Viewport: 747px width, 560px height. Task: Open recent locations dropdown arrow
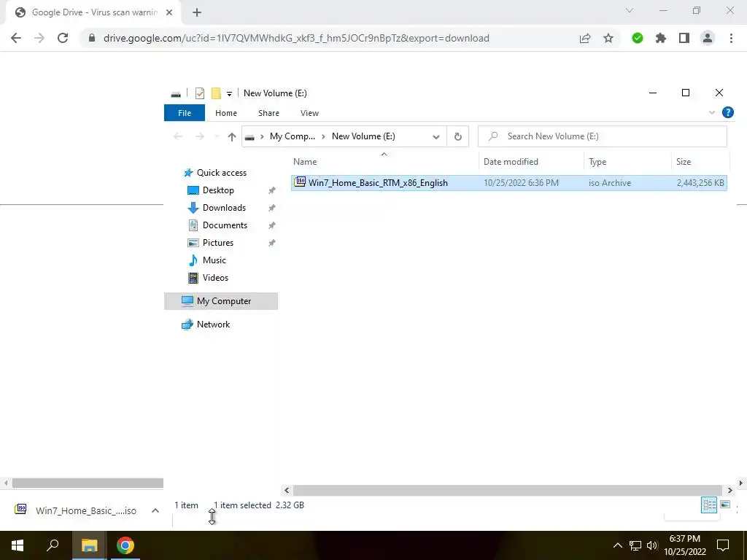[x=216, y=137]
